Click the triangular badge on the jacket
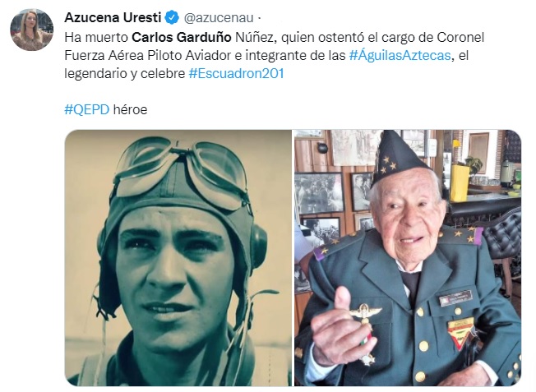This screenshot has width=536, height=392. click(x=461, y=332)
